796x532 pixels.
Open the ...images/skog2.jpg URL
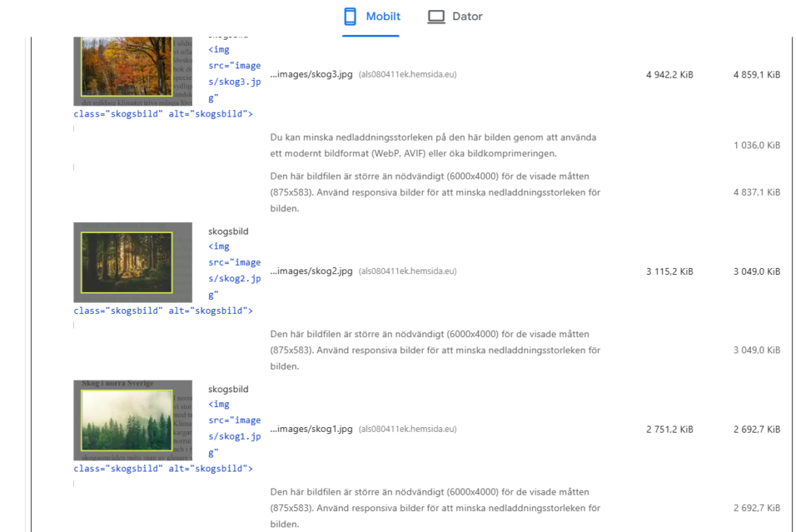(311, 271)
